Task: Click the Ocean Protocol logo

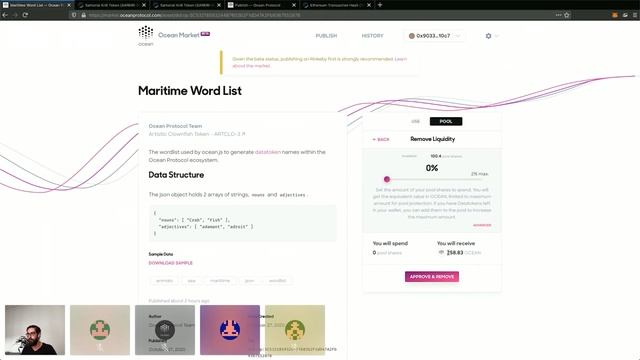Action: [145, 36]
